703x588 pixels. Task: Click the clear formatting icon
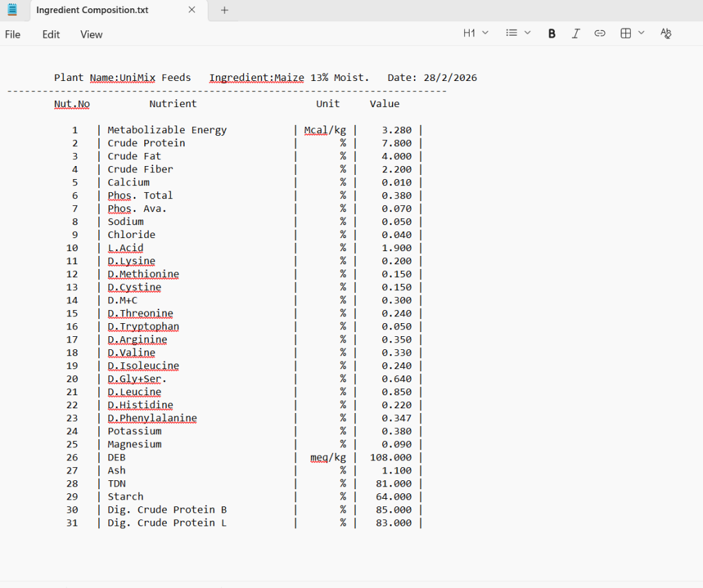665,34
